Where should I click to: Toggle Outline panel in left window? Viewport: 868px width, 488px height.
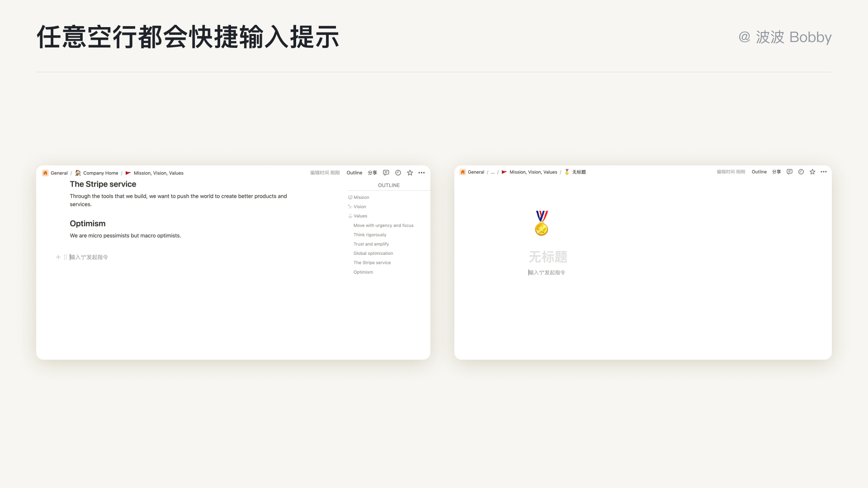354,173
